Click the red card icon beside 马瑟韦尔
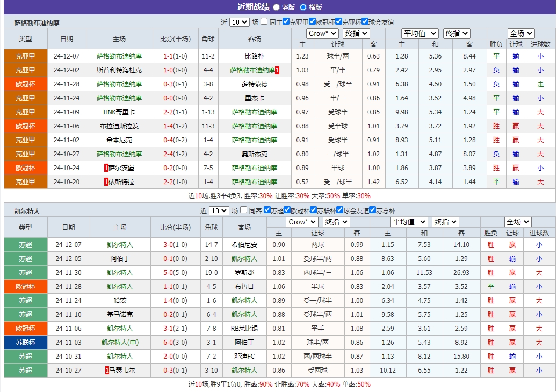This screenshot has width=557, height=392. [x=106, y=369]
